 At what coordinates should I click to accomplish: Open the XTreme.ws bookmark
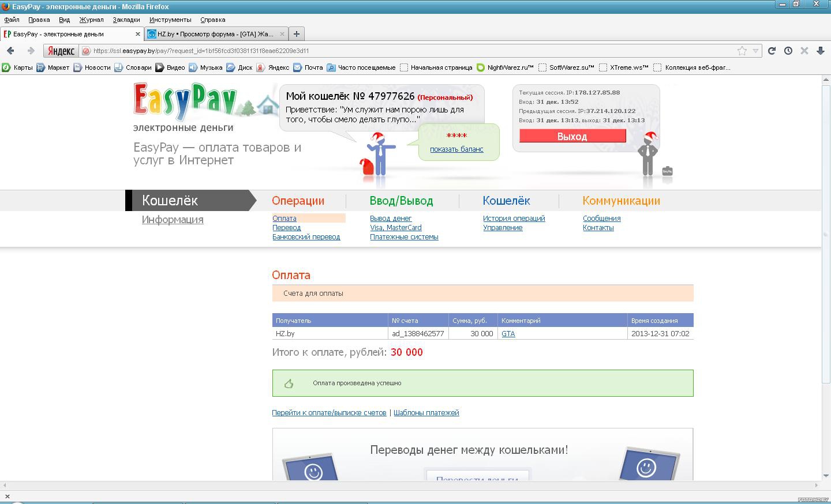[x=624, y=67]
